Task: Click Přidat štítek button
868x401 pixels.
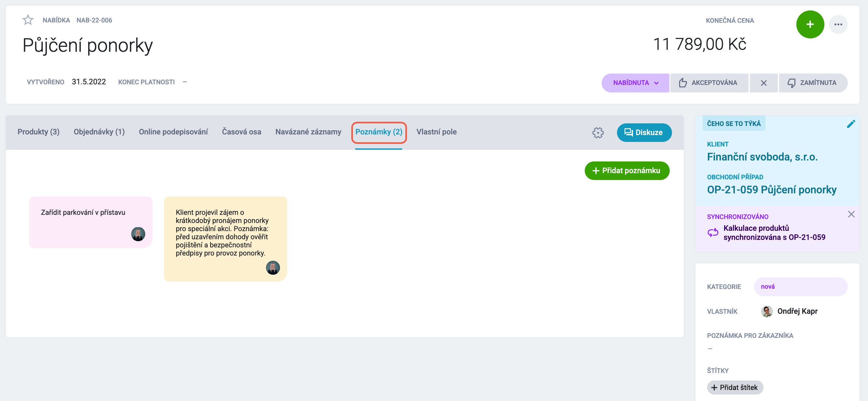Action: (735, 388)
